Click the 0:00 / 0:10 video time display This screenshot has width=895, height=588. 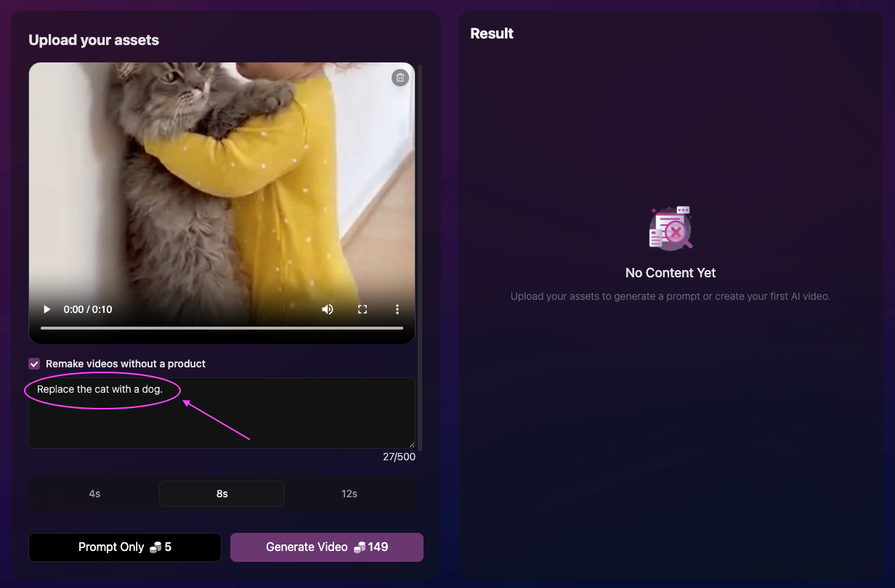tap(88, 309)
